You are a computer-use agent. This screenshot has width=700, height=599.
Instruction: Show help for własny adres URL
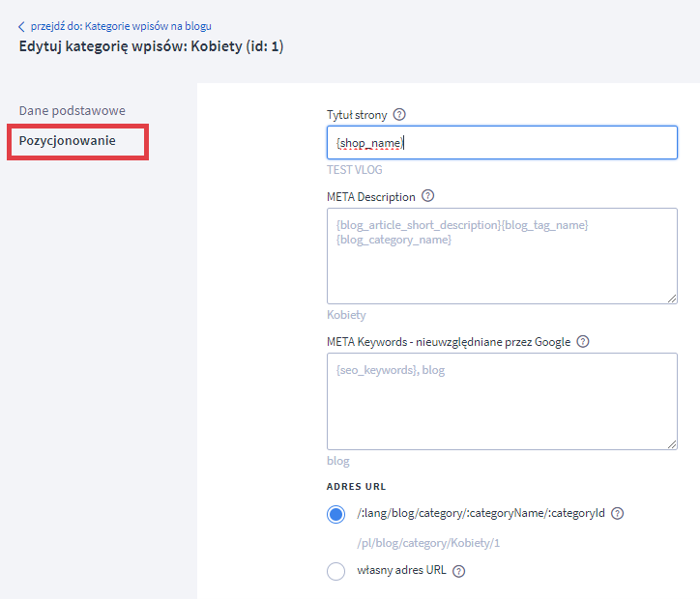tap(459, 571)
